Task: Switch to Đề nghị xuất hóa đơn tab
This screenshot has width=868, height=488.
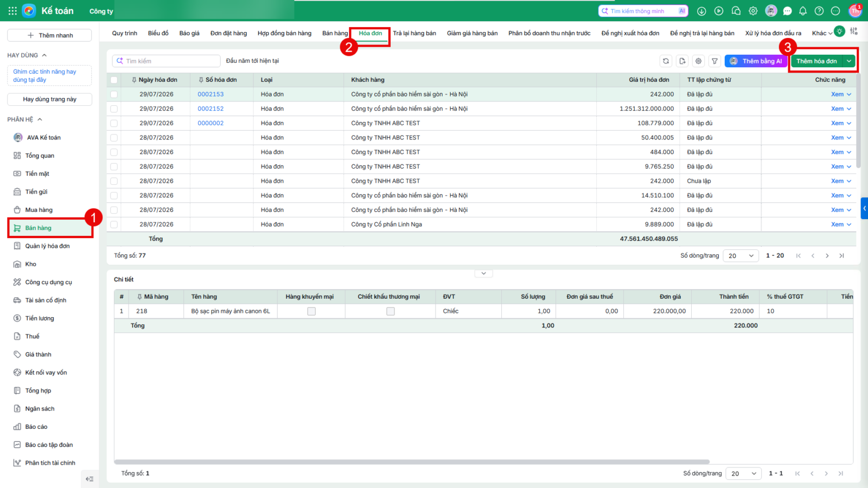Action: coord(630,33)
